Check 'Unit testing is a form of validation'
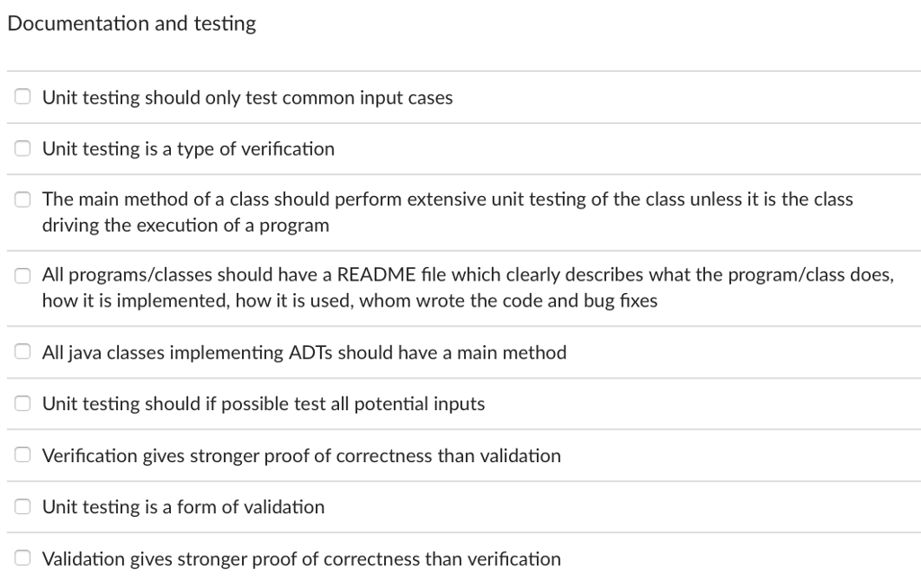 [x=22, y=505]
